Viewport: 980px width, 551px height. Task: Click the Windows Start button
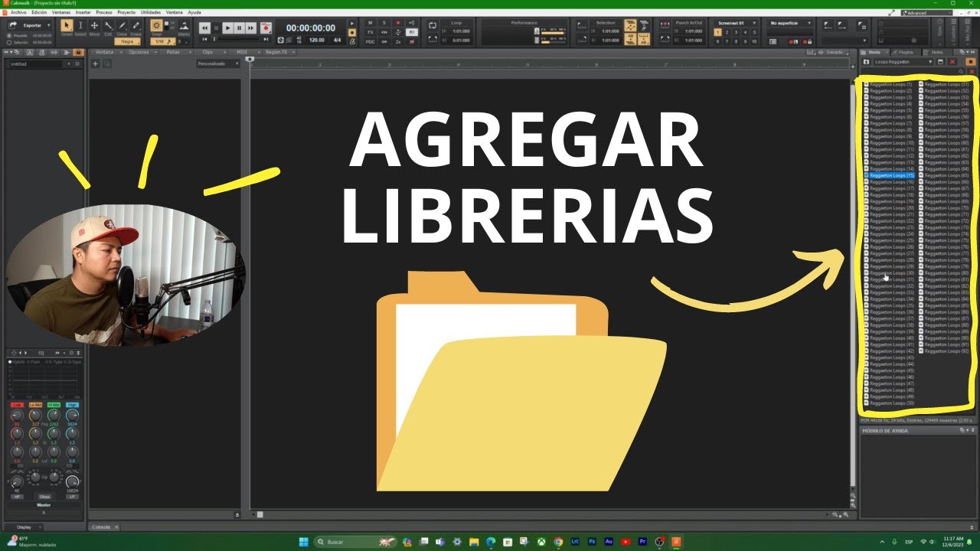[x=303, y=542]
